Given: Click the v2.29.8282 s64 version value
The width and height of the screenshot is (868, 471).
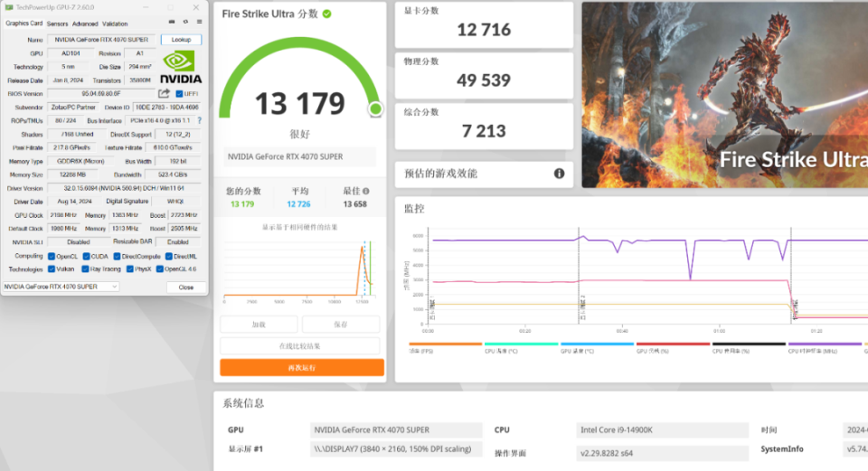Looking at the screenshot, I should click(662, 453).
